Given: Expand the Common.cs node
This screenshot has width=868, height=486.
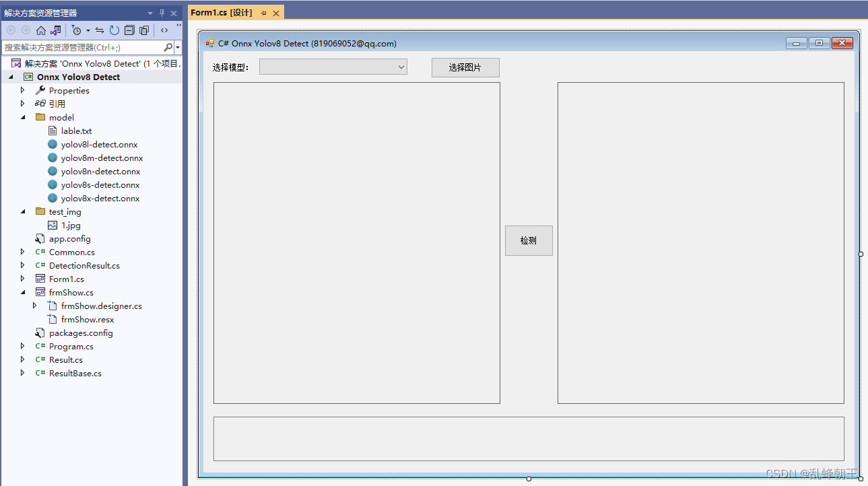Looking at the screenshot, I should point(22,252).
